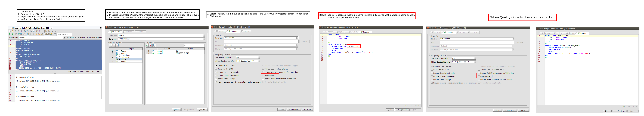Screen dimensions: 644x116
Task: Click the Cut scissors icon in Query Analyzer toolbar
Action: coord(31,31)
